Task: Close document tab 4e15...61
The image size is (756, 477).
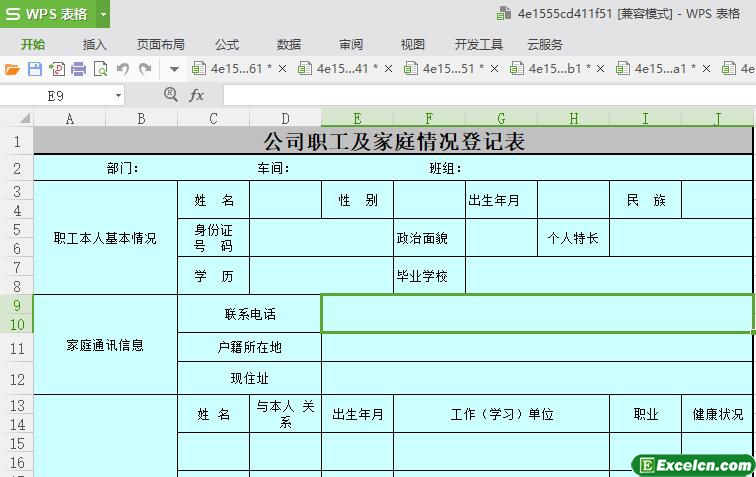Action: pyautogui.click(x=283, y=69)
